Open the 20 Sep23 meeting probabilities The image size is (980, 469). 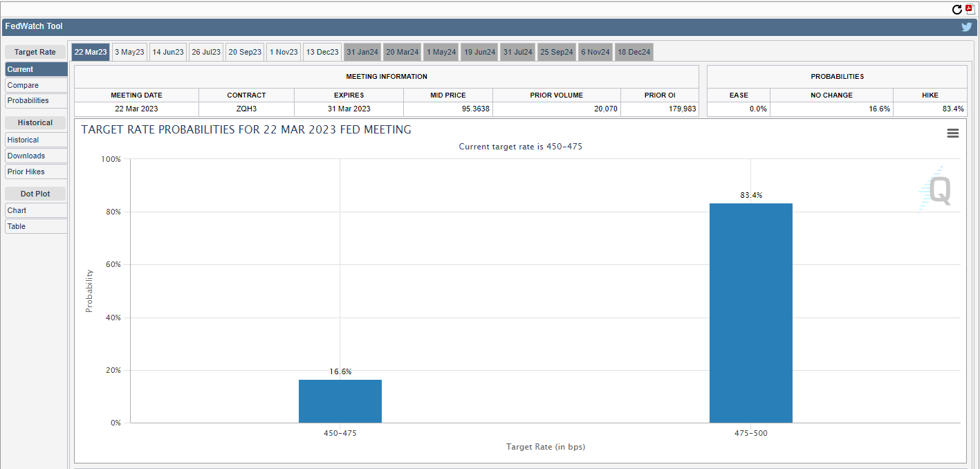pyautogui.click(x=244, y=51)
